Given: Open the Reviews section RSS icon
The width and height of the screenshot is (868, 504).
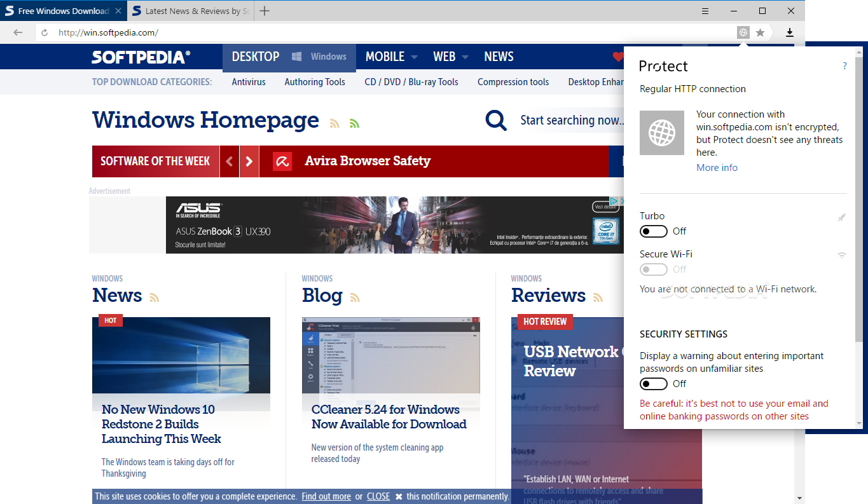Looking at the screenshot, I should click(598, 297).
